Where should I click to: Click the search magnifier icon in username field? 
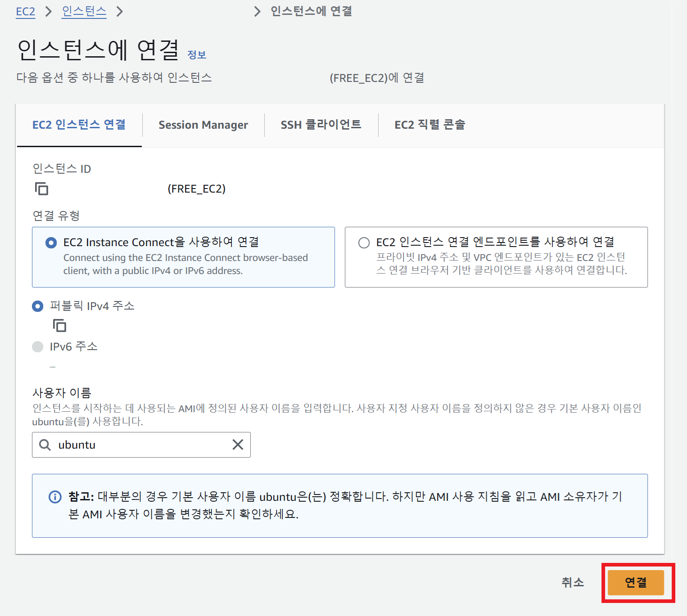point(45,445)
